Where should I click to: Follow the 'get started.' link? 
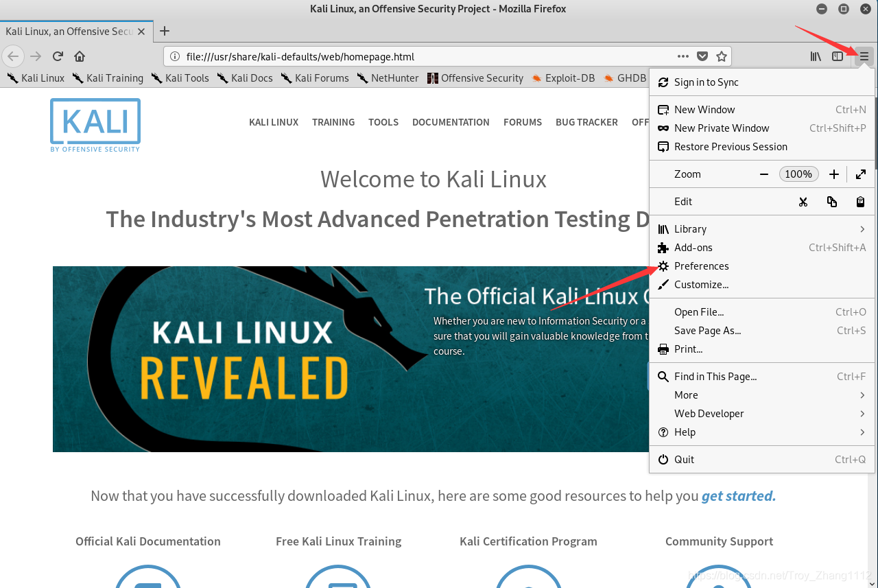(x=739, y=496)
